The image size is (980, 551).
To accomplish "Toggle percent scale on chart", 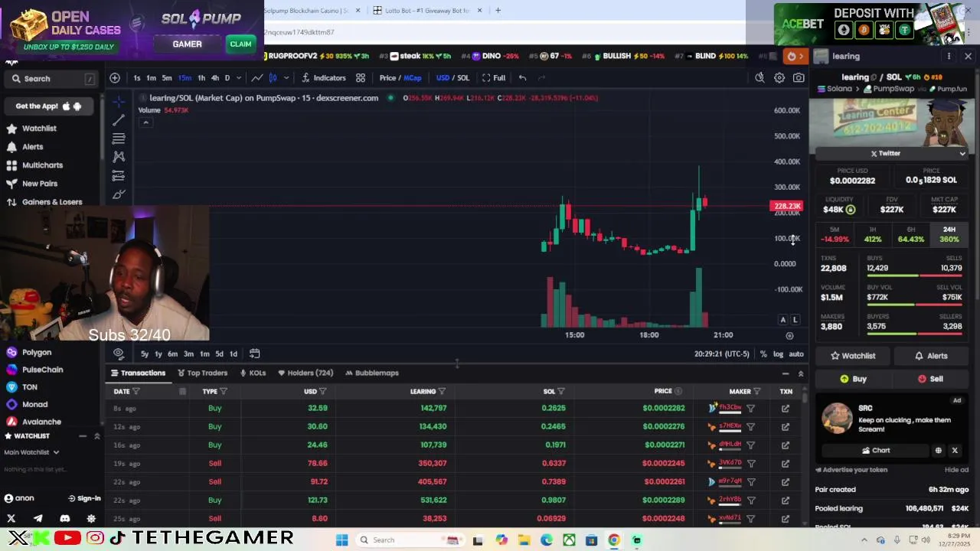I will [763, 354].
